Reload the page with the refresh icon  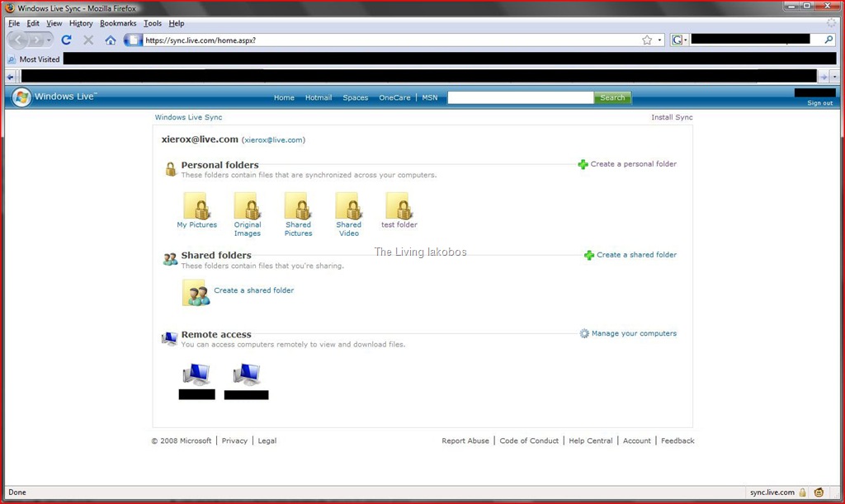[66, 40]
